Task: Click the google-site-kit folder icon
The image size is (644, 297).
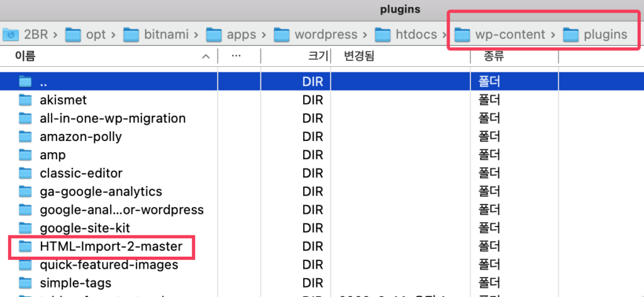Action: point(25,228)
